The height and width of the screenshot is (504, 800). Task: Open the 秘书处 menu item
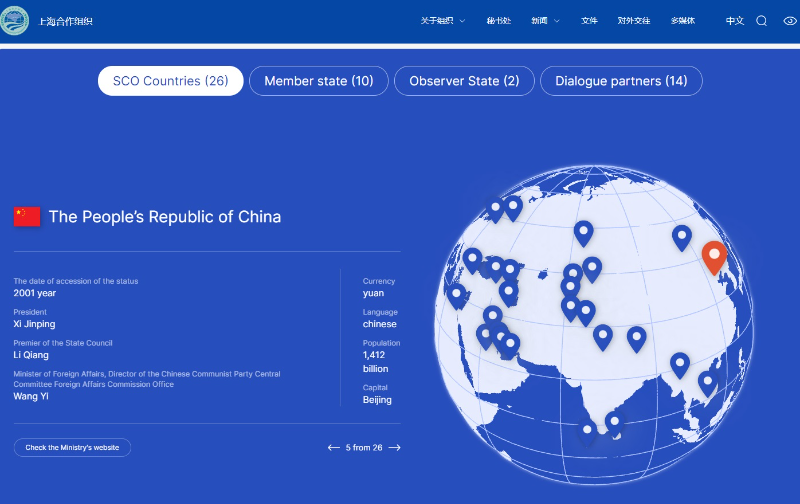498,20
